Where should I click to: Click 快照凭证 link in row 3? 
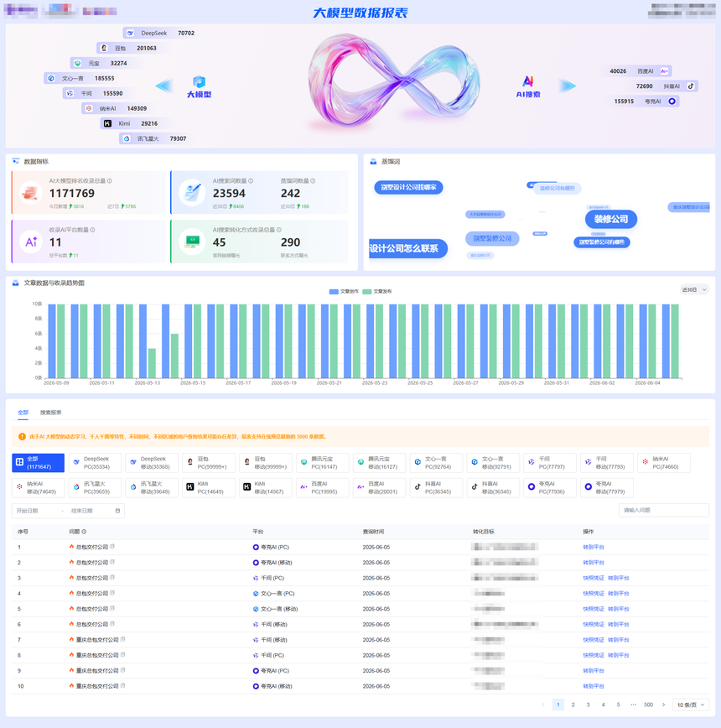(594, 578)
